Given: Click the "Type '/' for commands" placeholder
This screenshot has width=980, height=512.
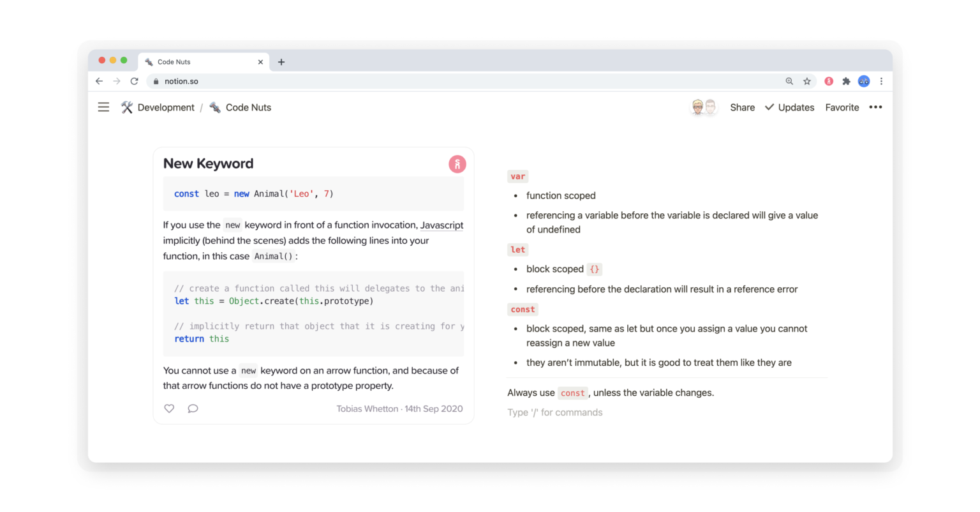Looking at the screenshot, I should [x=554, y=412].
